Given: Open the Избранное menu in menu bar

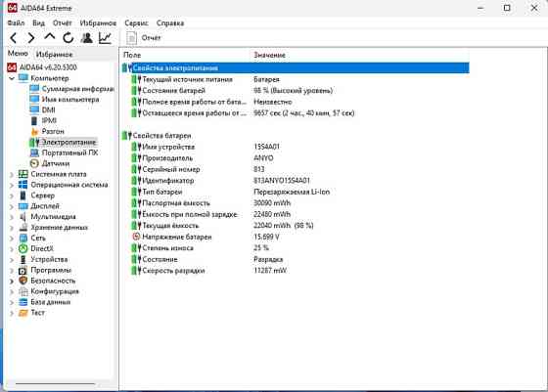Looking at the screenshot, I should (x=98, y=23).
